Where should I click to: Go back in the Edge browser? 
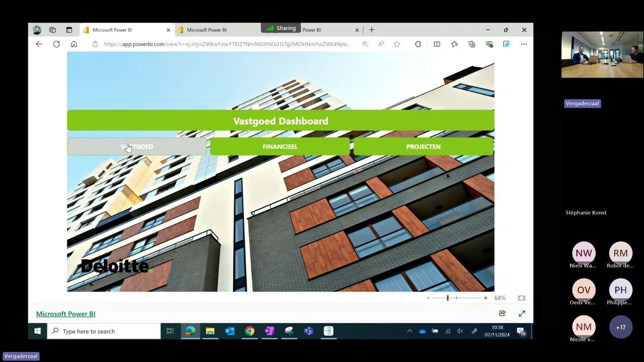click(39, 44)
